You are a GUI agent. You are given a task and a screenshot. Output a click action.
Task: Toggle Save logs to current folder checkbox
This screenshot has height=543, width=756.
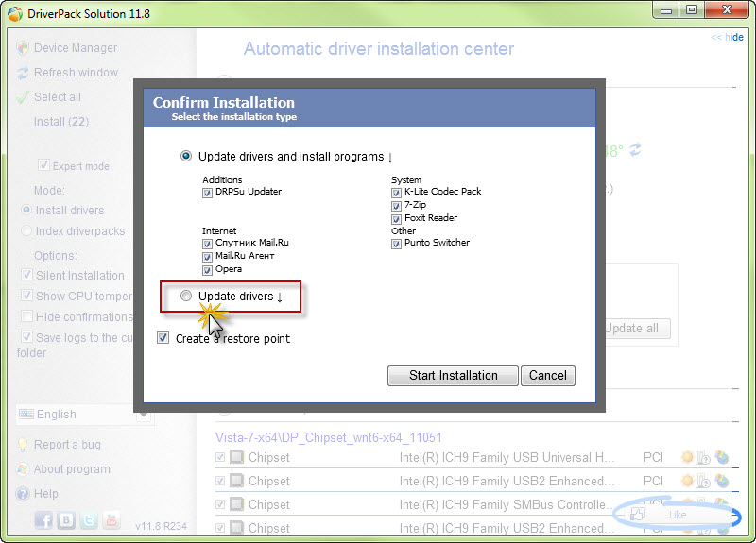click(26, 336)
